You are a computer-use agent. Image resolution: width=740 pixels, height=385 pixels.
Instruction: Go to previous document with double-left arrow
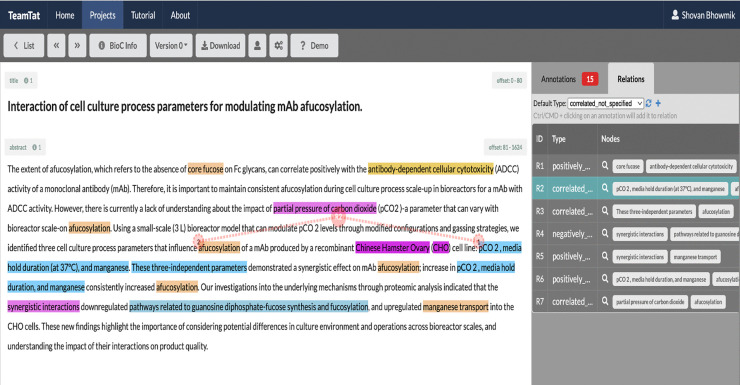tap(56, 46)
